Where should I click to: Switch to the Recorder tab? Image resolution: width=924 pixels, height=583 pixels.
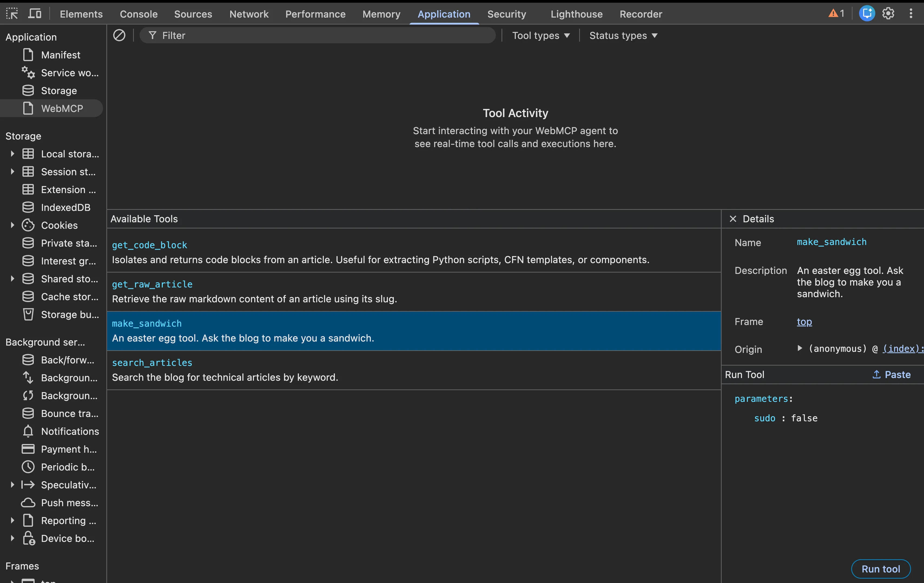[641, 14]
